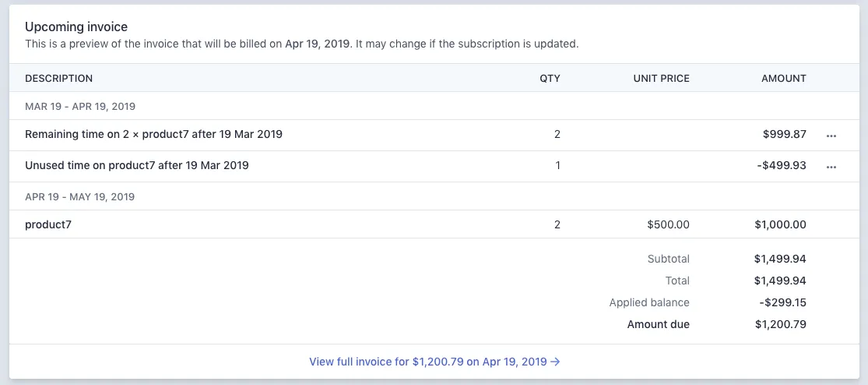The width and height of the screenshot is (868, 385).
Task: Click the QTY column header
Action: point(550,78)
